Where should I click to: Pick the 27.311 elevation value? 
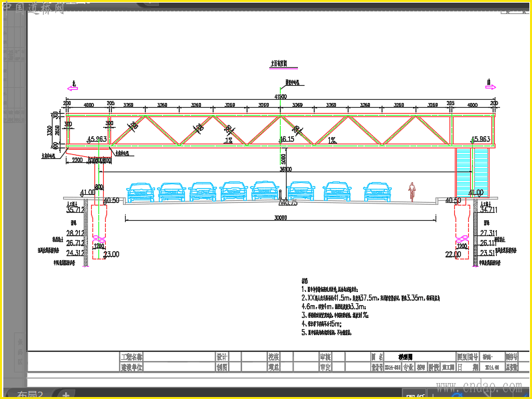click(489, 233)
